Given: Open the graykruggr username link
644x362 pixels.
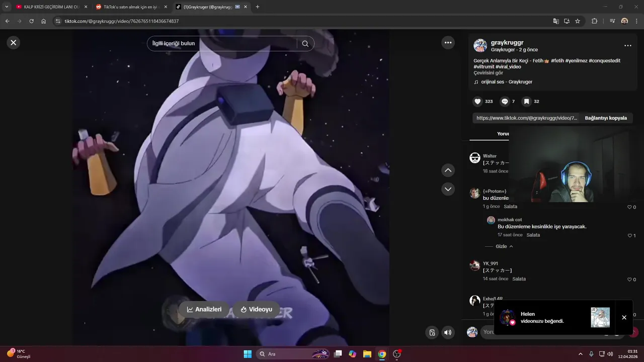Looking at the screenshot, I should 507,43.
